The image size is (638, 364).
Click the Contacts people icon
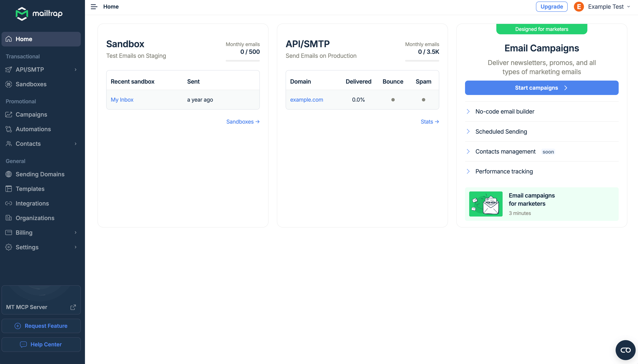[x=9, y=144]
